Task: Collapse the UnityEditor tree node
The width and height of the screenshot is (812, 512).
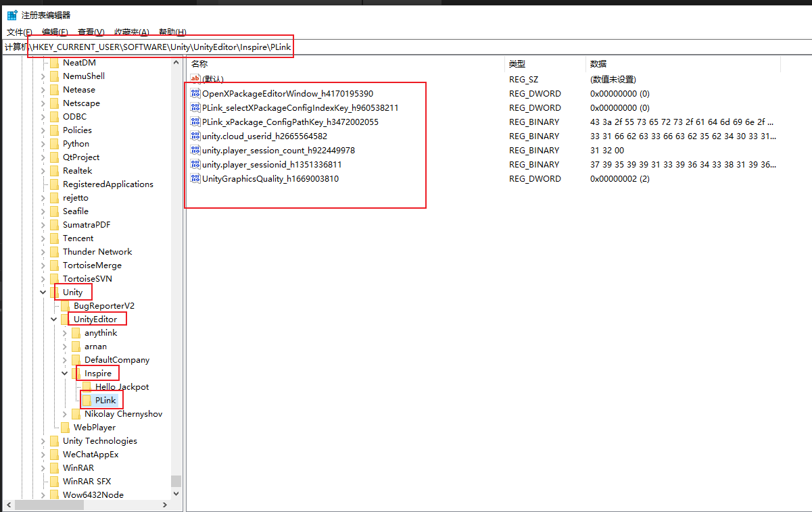Action: 54,319
